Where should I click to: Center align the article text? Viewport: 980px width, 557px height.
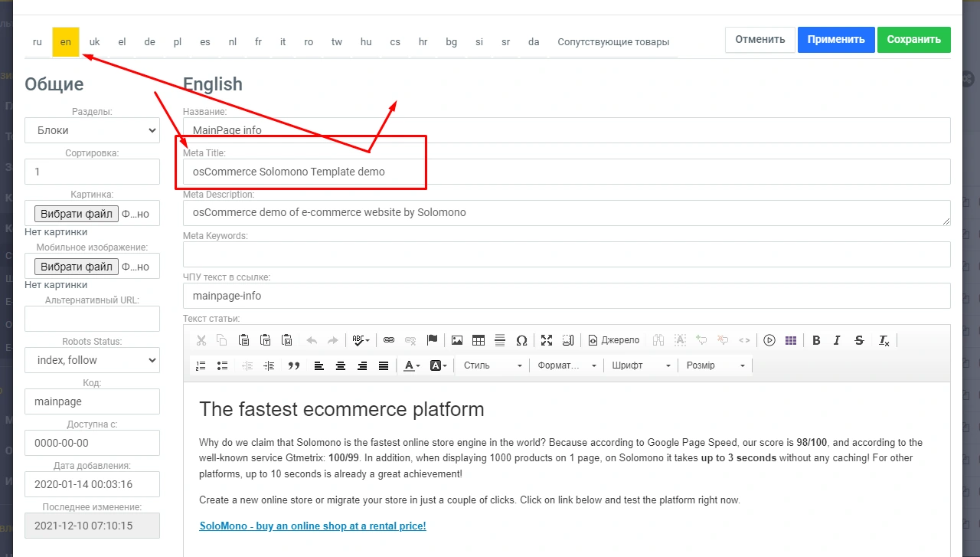tap(341, 365)
